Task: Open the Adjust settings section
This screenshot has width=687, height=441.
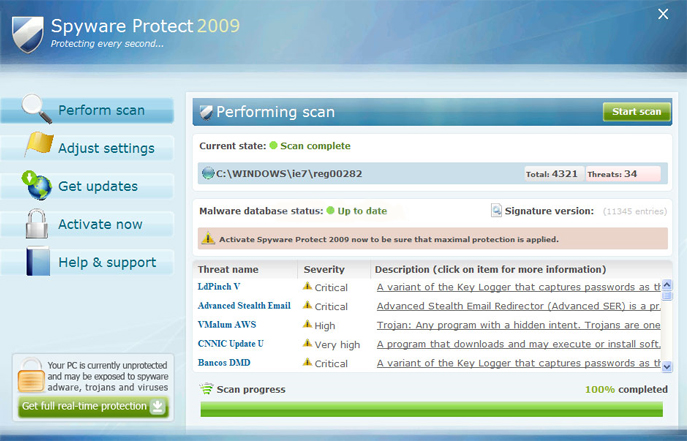Action: coord(87,148)
